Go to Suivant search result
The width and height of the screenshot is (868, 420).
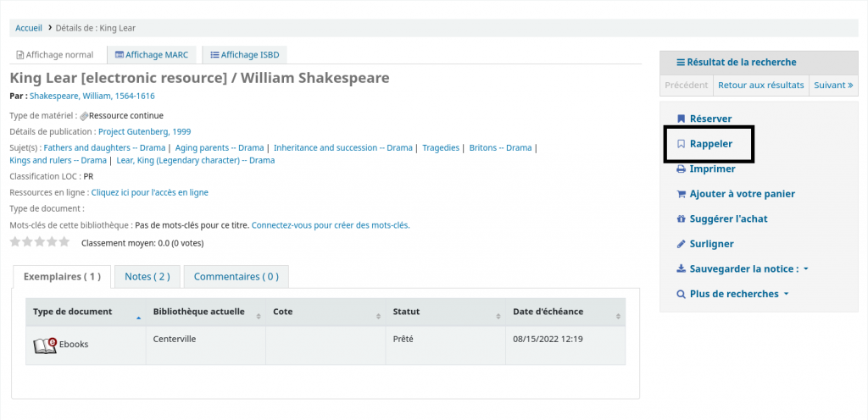coord(833,86)
